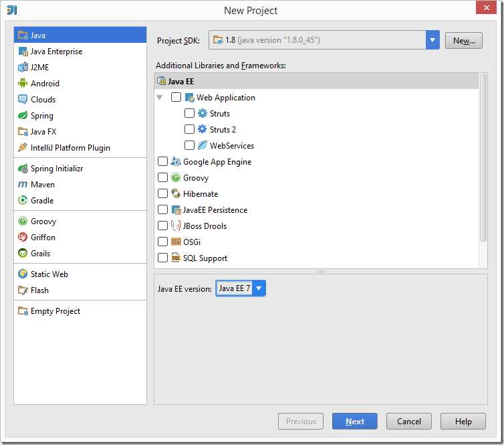Click the Clouds icon
504x445 pixels.
point(23,99)
